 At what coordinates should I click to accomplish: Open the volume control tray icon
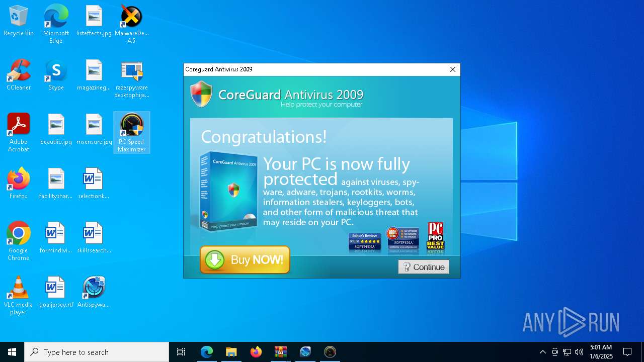579,352
